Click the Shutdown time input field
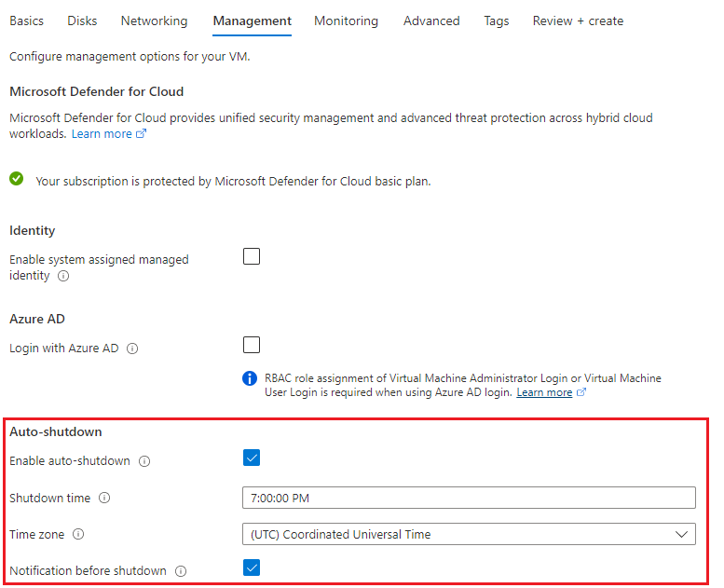724x588 pixels. 468,498
